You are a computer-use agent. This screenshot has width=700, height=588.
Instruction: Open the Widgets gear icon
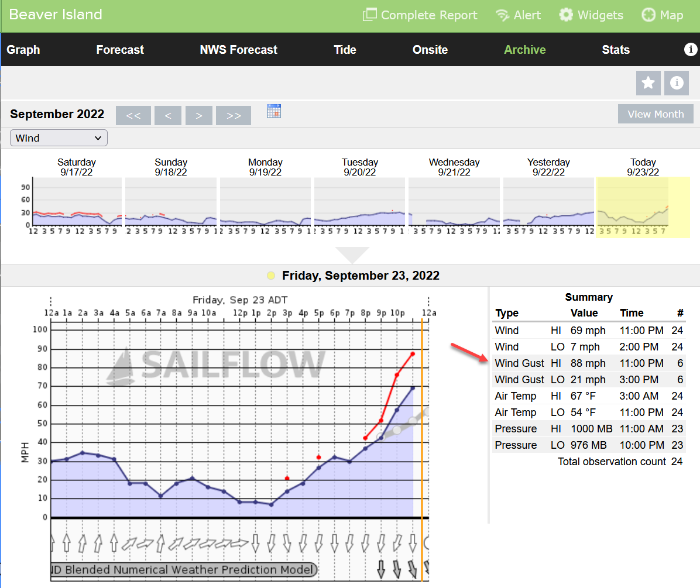coord(566,15)
